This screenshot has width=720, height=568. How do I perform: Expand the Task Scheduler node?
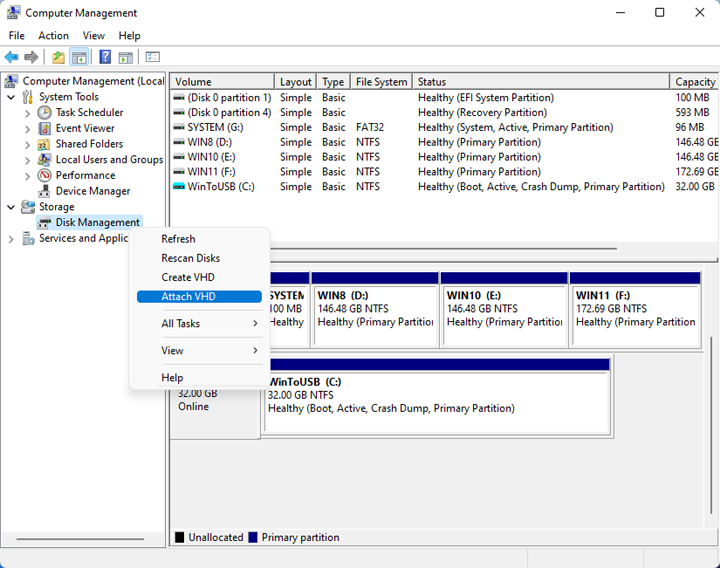[28, 113]
